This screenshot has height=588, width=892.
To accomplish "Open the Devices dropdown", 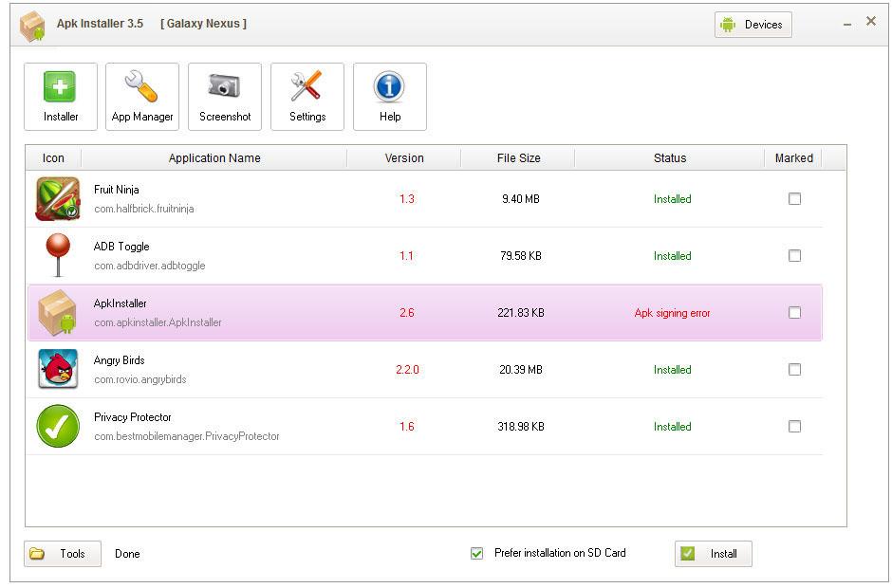I will [753, 25].
